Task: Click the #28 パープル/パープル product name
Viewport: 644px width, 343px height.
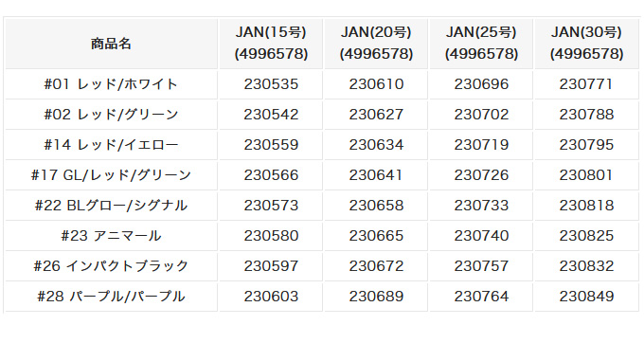Action: (x=111, y=297)
